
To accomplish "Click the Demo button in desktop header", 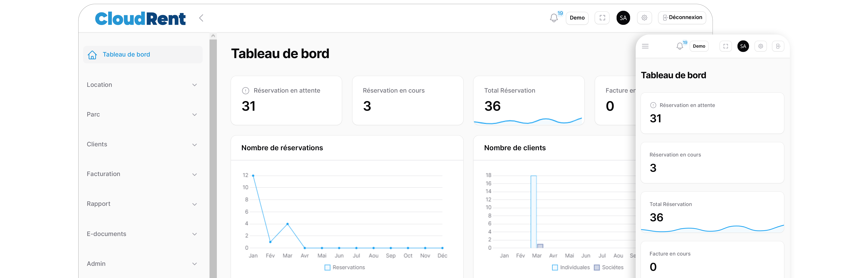I will pos(577,18).
